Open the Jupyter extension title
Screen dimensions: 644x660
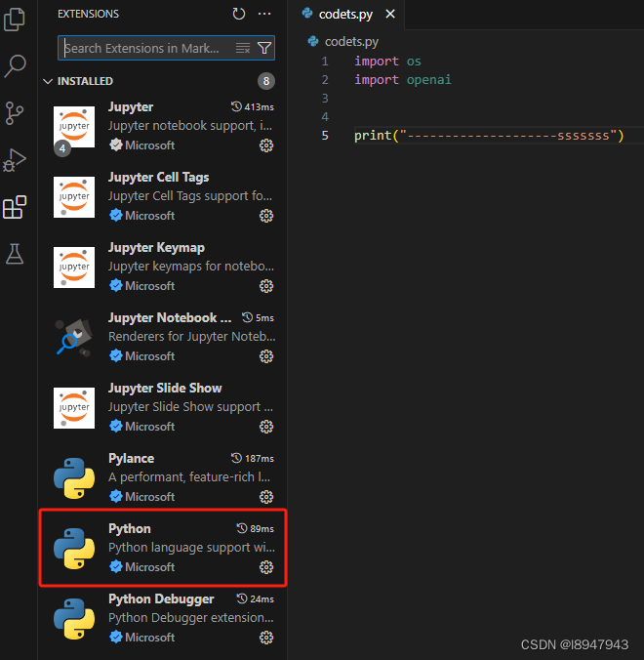point(131,107)
